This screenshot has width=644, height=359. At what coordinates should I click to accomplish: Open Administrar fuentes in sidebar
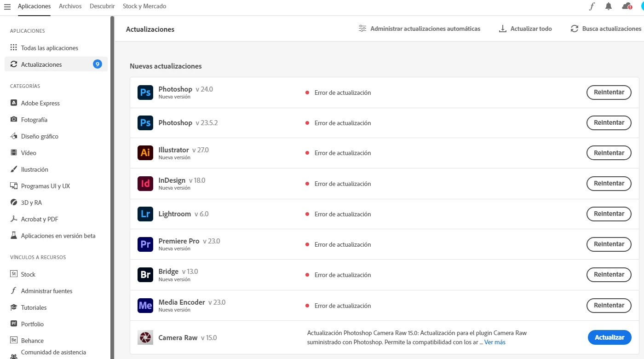(x=47, y=291)
